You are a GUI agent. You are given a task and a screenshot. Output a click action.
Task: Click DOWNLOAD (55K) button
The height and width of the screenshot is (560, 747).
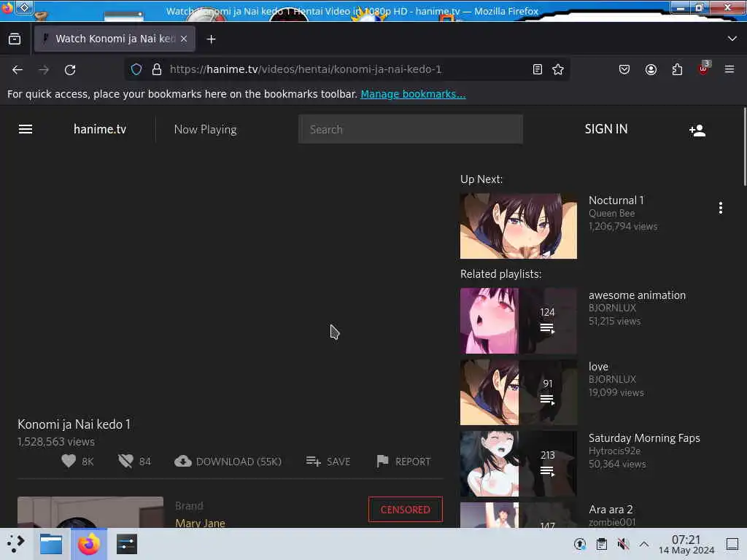[x=228, y=462]
